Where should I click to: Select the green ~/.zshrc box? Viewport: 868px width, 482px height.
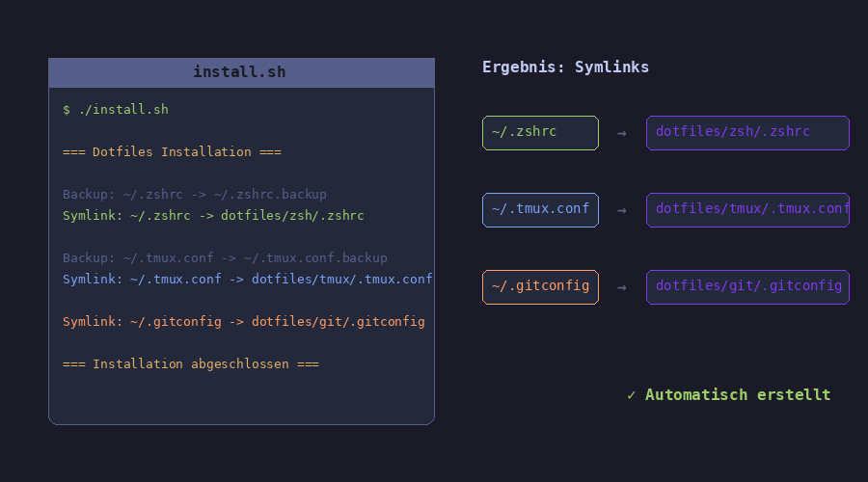click(540, 133)
